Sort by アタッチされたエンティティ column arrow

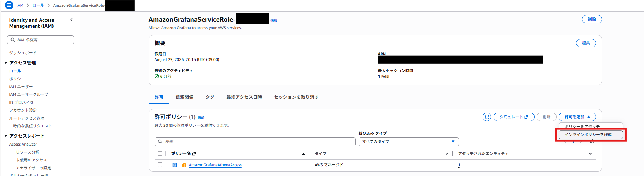point(590,154)
